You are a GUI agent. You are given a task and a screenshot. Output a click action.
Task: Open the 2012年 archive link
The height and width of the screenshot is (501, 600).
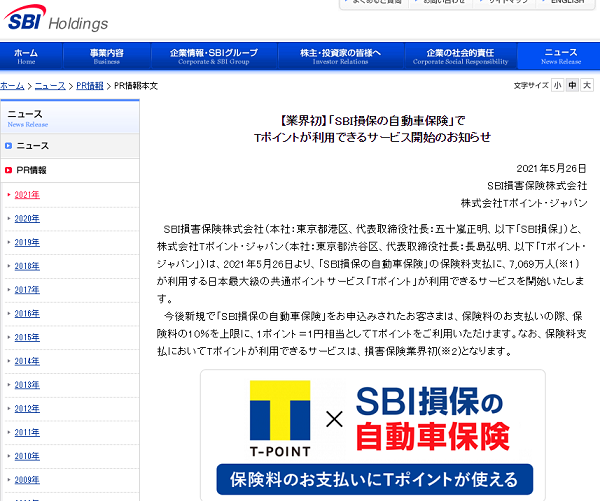(x=27, y=408)
